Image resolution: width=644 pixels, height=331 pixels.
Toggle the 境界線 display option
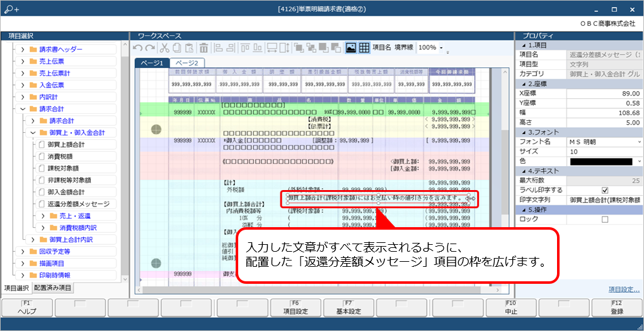coord(404,48)
